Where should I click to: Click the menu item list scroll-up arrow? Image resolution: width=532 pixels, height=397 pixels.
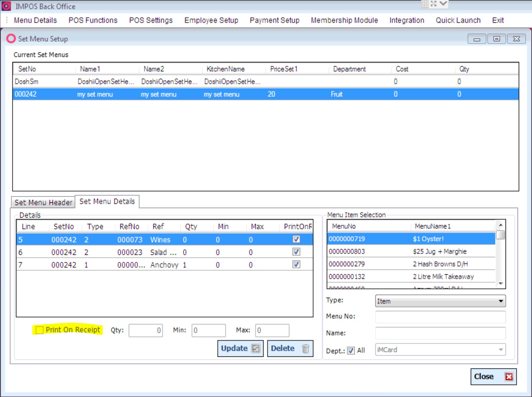(x=500, y=225)
